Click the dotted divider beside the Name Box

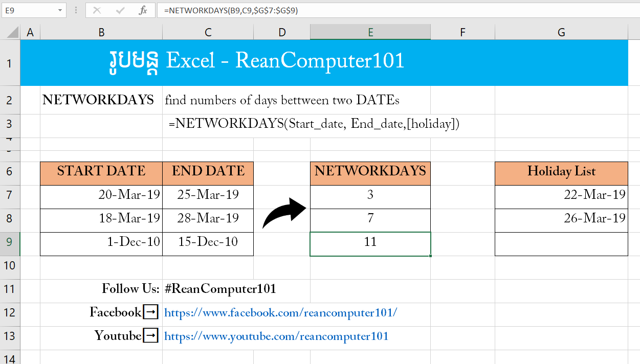(76, 10)
